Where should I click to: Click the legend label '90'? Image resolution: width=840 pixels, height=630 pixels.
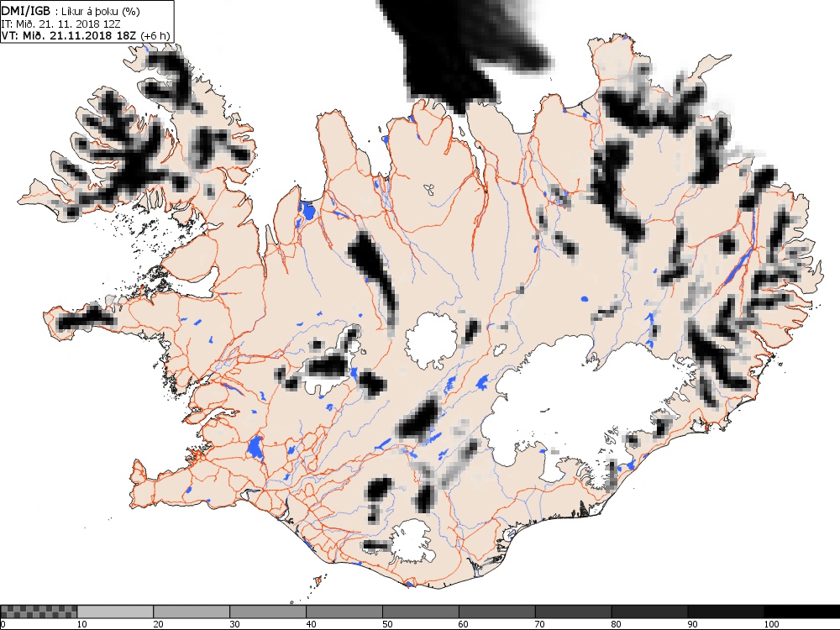tap(693, 624)
